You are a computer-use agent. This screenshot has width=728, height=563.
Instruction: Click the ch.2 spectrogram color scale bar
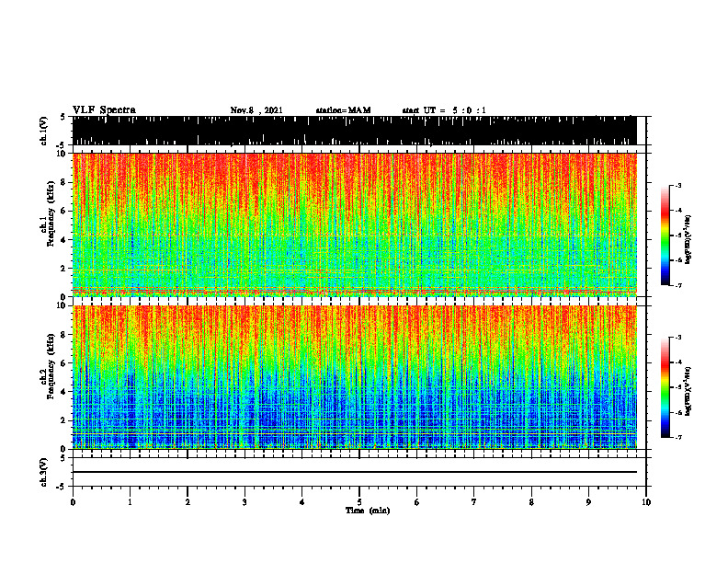(665, 387)
